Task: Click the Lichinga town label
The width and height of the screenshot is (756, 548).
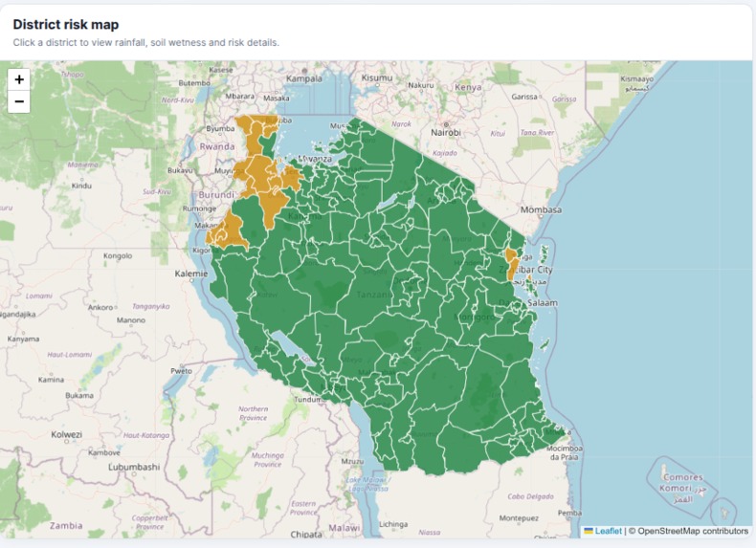Action: click(393, 524)
